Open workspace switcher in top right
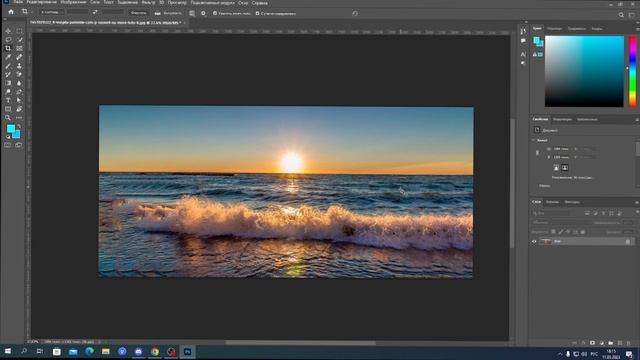Screen dimensions: 640x360 point(632,15)
